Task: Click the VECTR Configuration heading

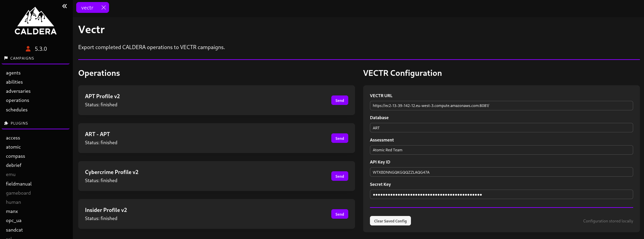Action: pyautogui.click(x=402, y=73)
